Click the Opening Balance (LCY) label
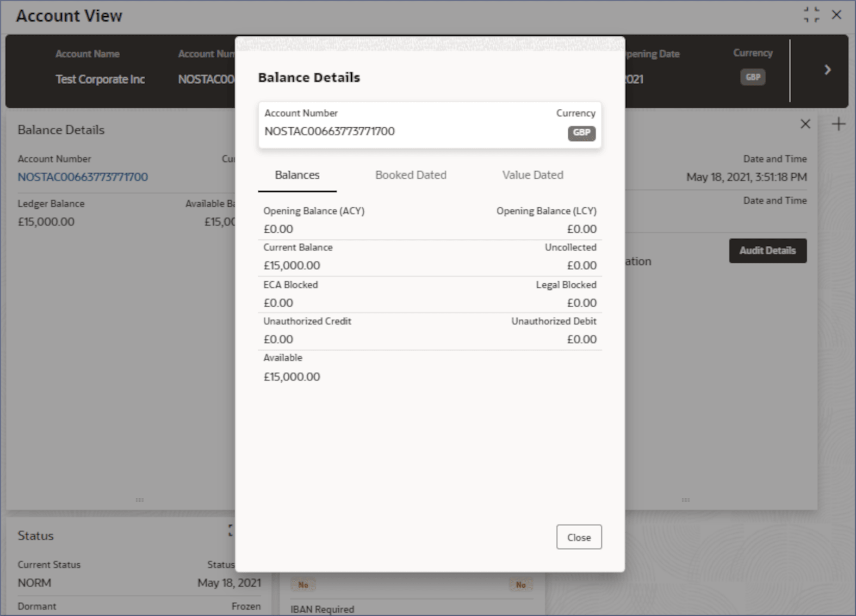This screenshot has width=856, height=616. [546, 211]
